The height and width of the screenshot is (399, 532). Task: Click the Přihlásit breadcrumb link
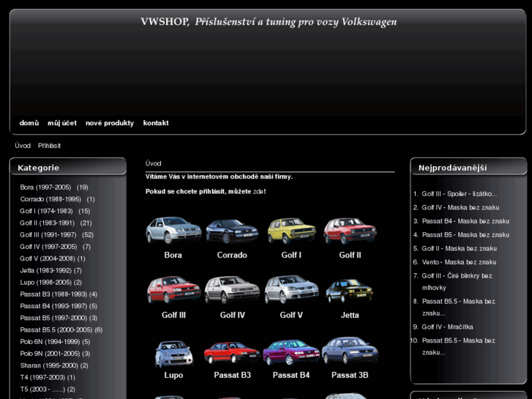(x=49, y=146)
